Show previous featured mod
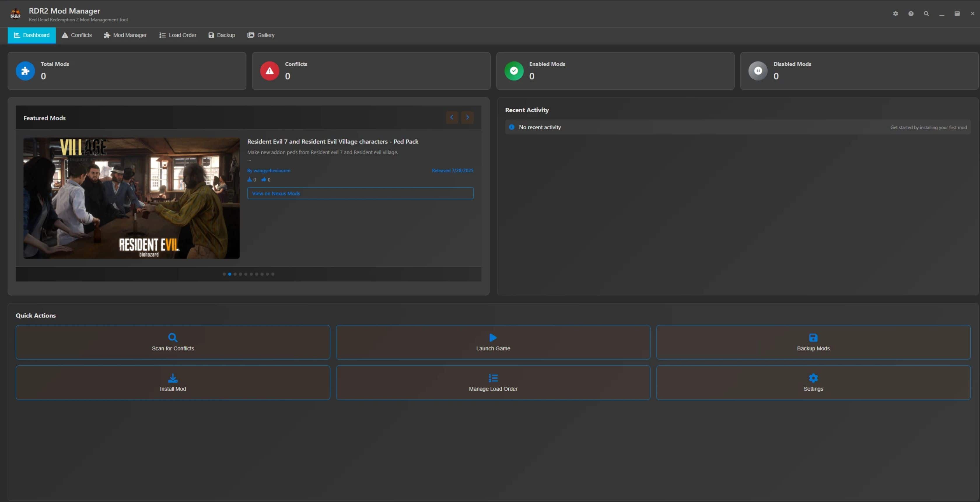 tap(452, 117)
